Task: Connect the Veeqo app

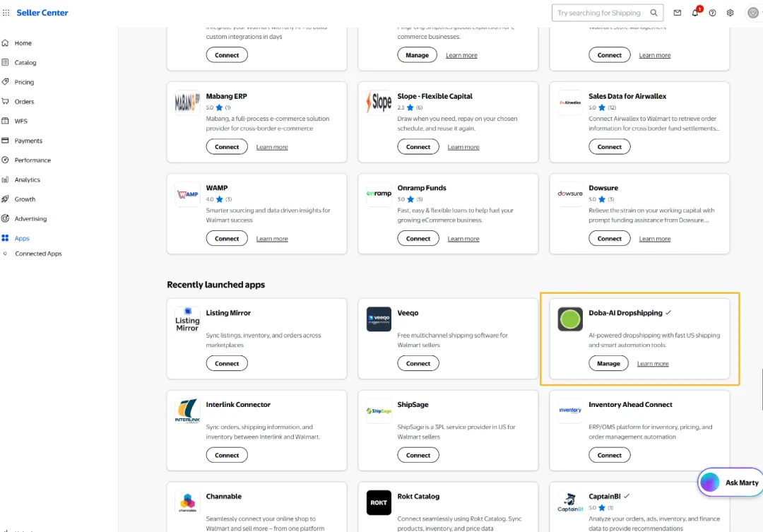Action: [x=418, y=363]
